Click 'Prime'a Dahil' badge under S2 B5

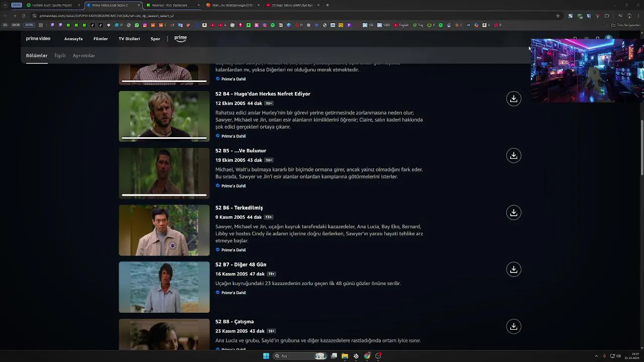point(231,186)
